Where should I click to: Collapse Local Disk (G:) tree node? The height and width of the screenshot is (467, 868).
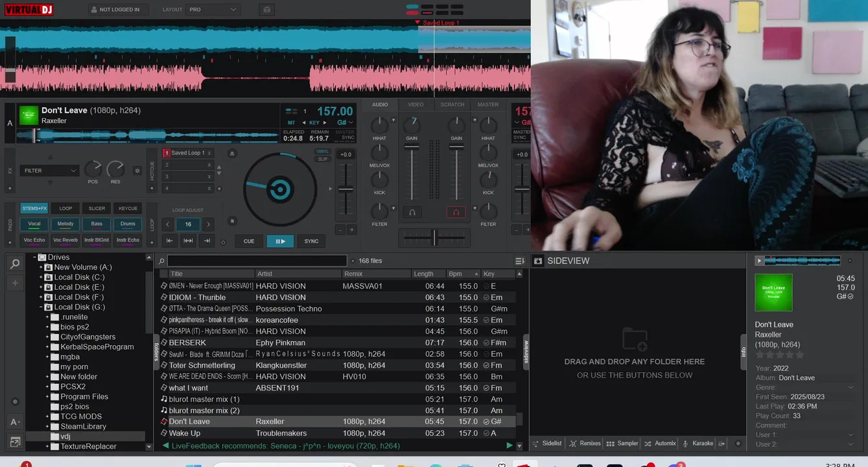tap(41, 307)
